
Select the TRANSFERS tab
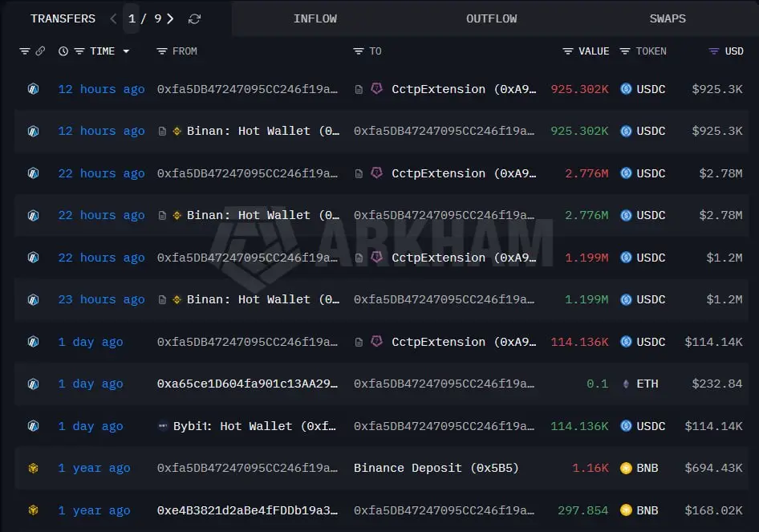coord(63,18)
